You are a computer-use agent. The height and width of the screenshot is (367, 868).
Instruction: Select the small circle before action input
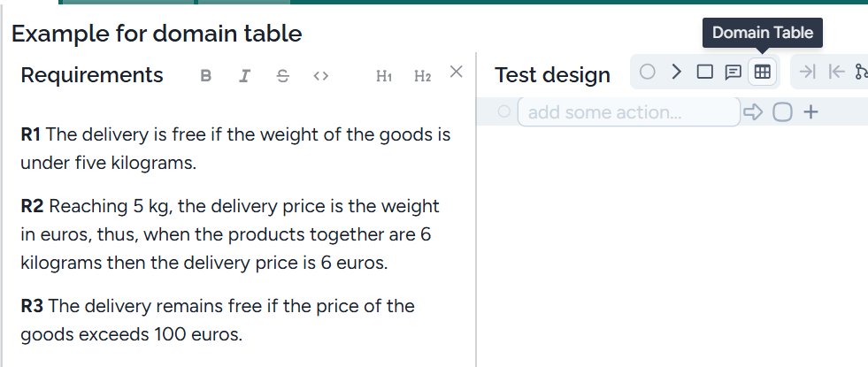[x=504, y=111]
